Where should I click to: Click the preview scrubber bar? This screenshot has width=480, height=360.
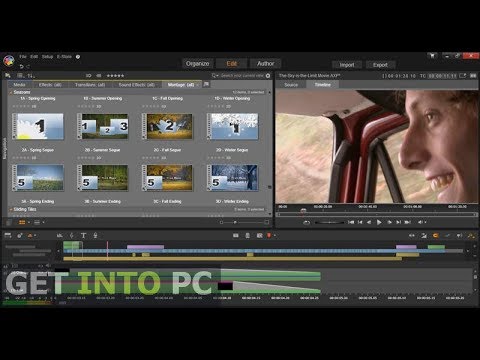coord(377,214)
